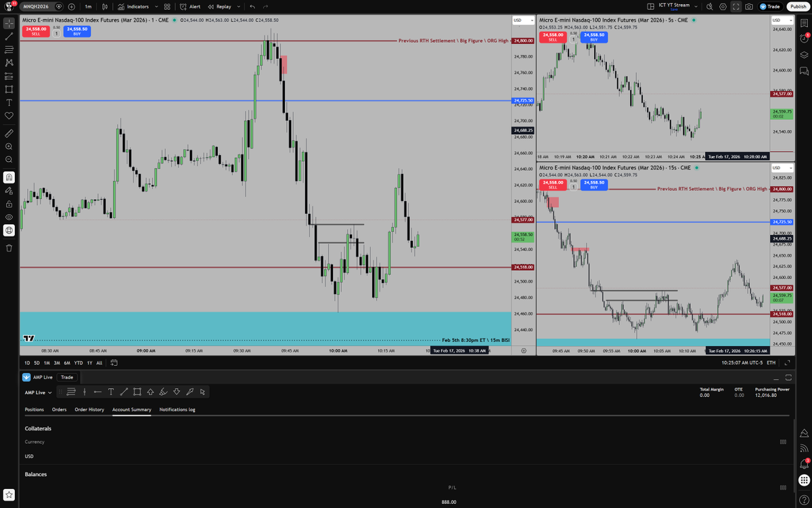Expand the favorite indicators dropdown arrow

point(155,6)
